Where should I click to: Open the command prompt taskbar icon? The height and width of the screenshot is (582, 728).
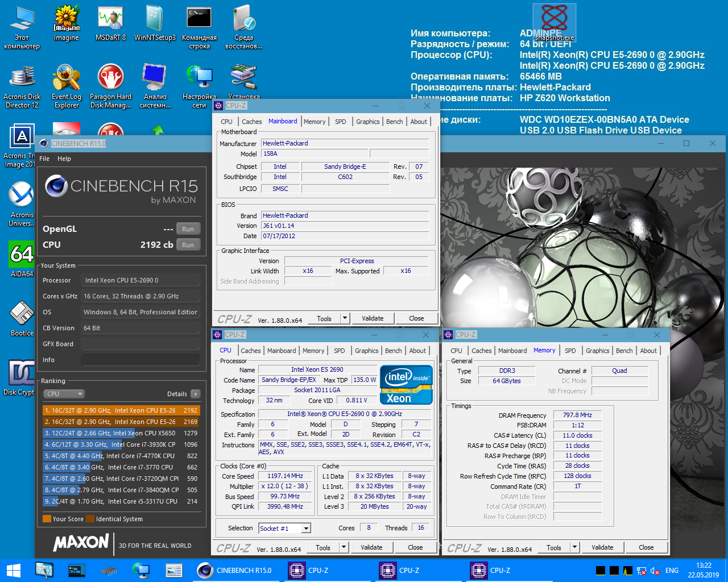77,570
